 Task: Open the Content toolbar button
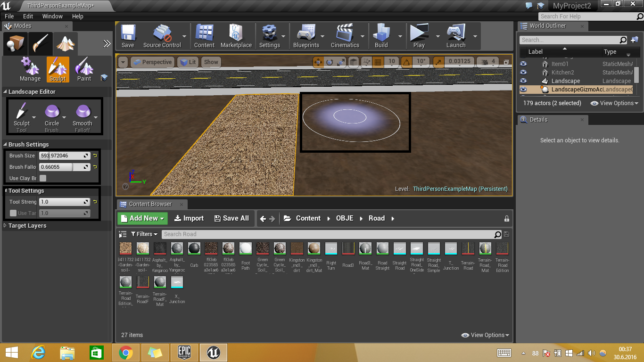pyautogui.click(x=204, y=36)
